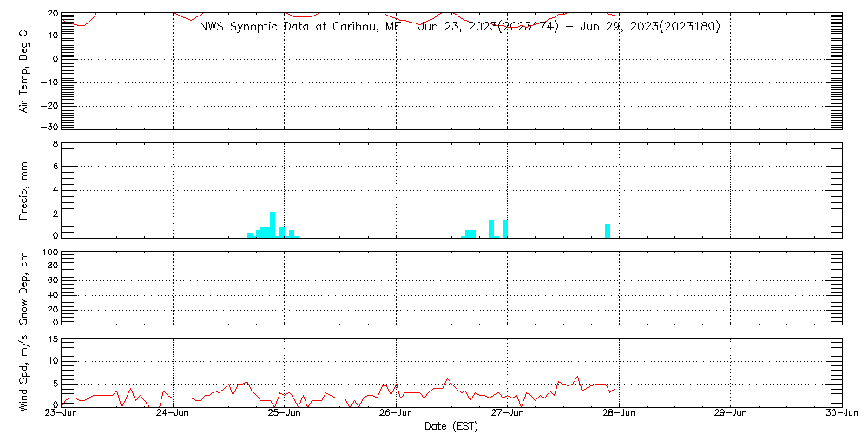Select the precipitation bar just before 28-Jun
The width and height of the screenshot is (868, 434).
[608, 230]
